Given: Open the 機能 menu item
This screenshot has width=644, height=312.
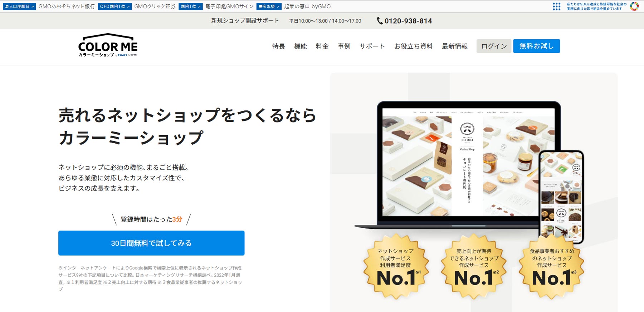Looking at the screenshot, I should [300, 46].
